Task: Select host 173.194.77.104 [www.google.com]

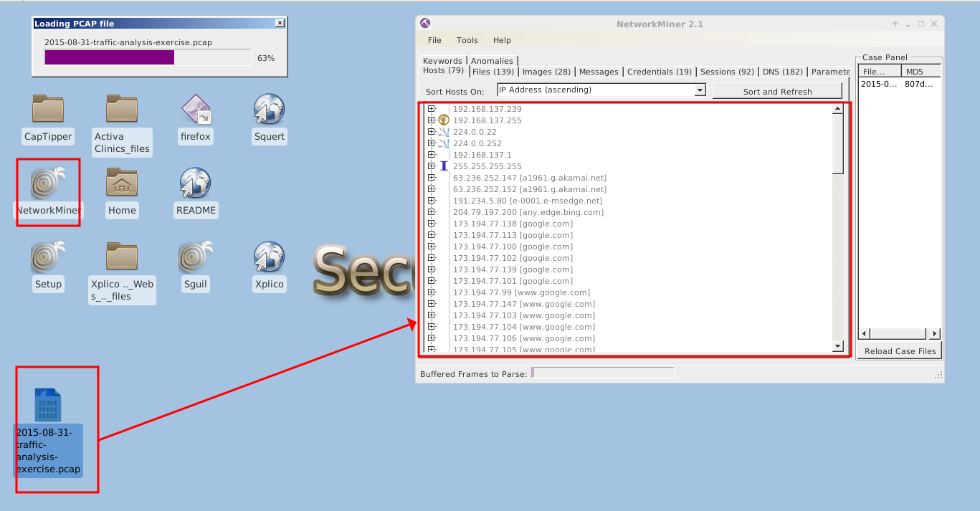Action: 523,327
